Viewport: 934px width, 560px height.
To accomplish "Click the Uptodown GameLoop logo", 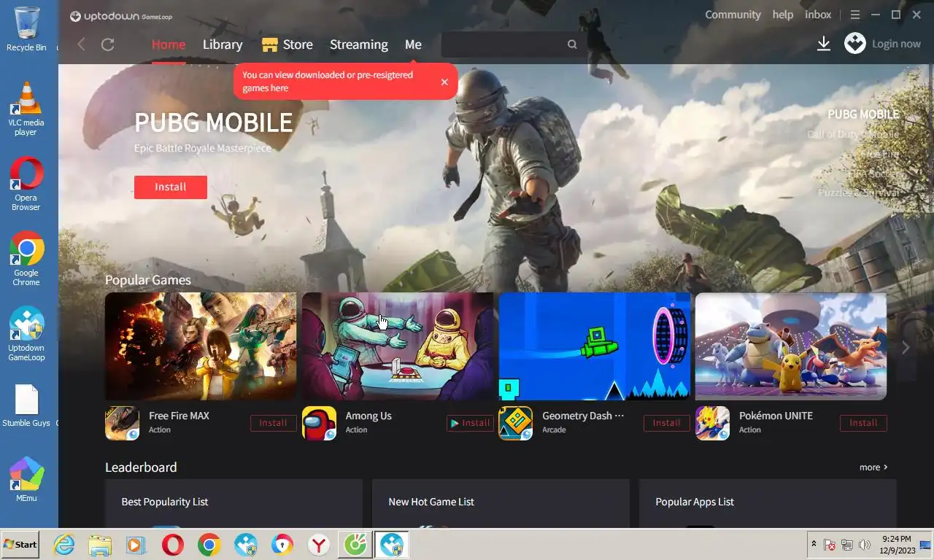I will tap(121, 16).
